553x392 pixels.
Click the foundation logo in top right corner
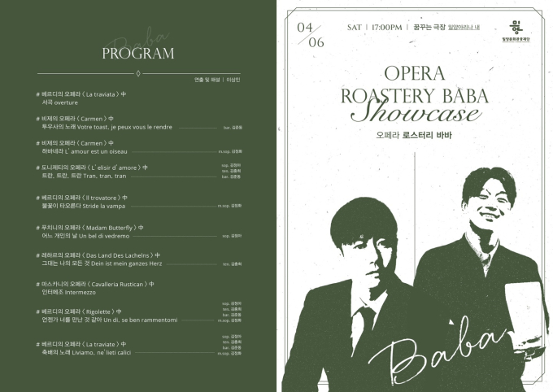(516, 31)
